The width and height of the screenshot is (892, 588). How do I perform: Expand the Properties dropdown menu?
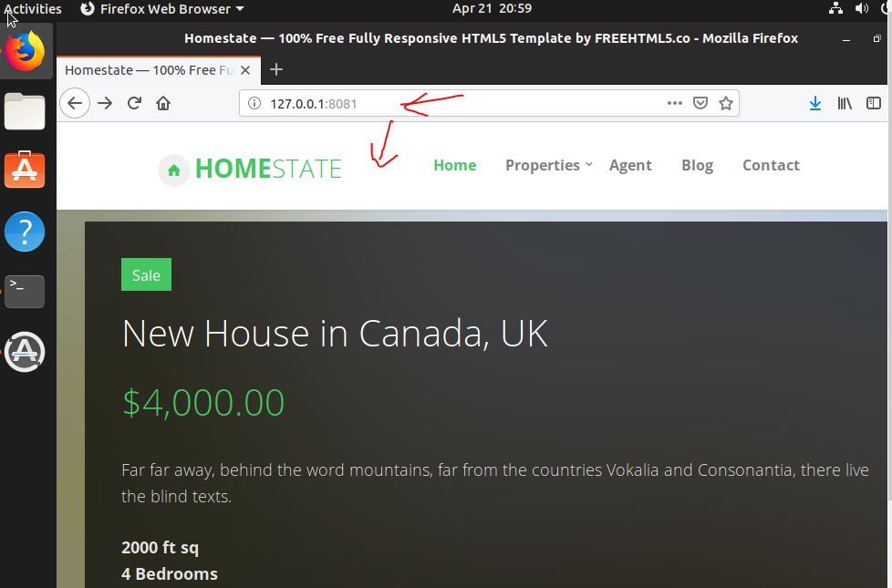pos(548,165)
